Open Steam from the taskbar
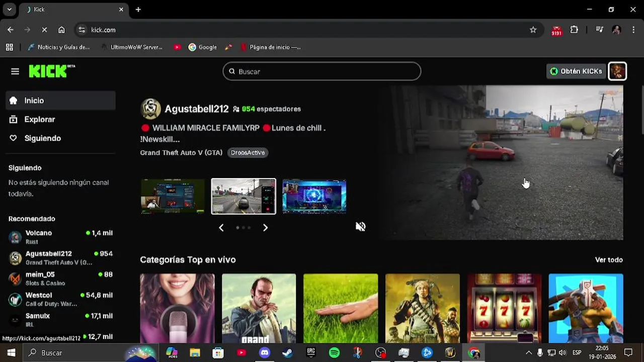Viewport: 644px width, 362px height. (287, 353)
